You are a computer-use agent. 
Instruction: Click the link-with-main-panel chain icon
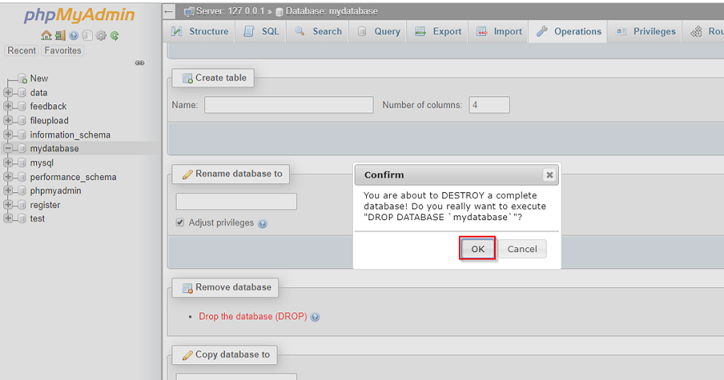pyautogui.click(x=139, y=63)
